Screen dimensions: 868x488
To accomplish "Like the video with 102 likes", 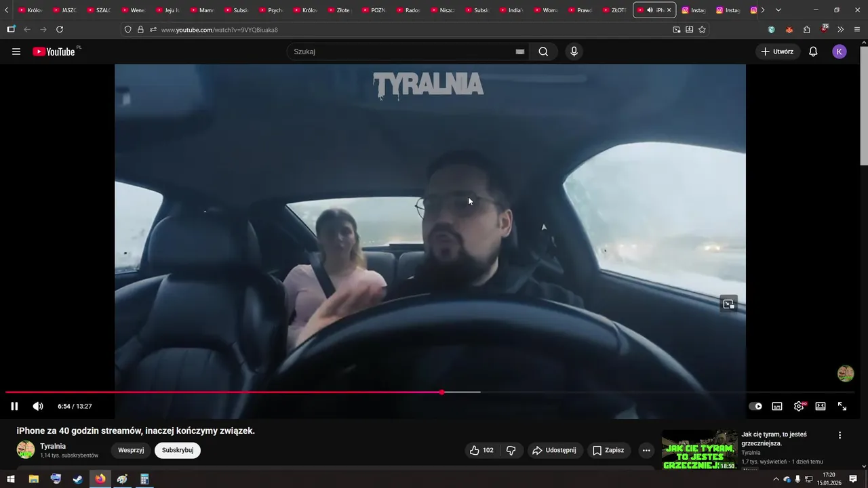I will (x=481, y=450).
